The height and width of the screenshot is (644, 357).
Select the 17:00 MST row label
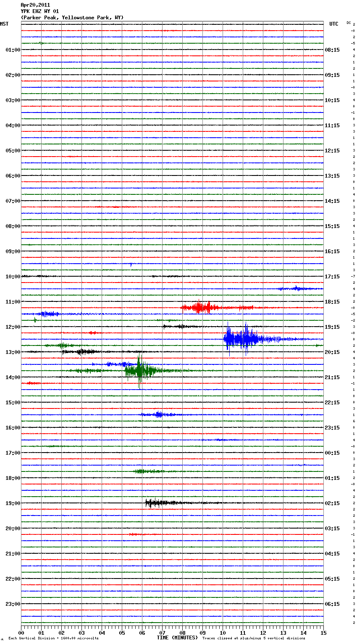(x=13, y=453)
